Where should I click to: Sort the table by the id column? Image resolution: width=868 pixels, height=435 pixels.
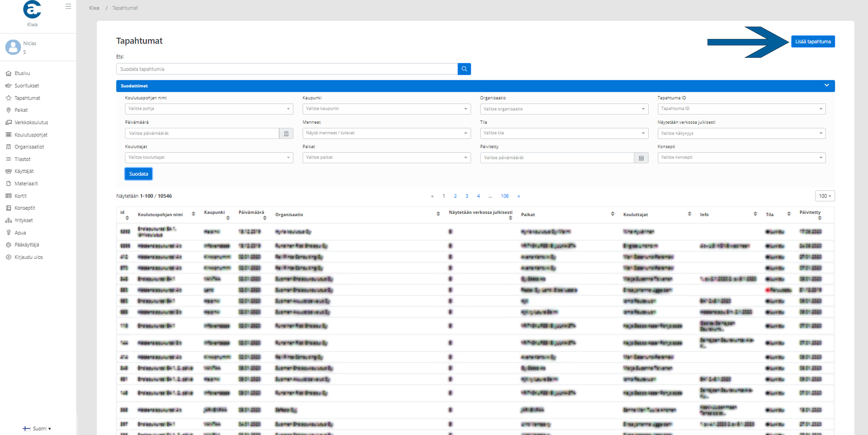click(127, 218)
